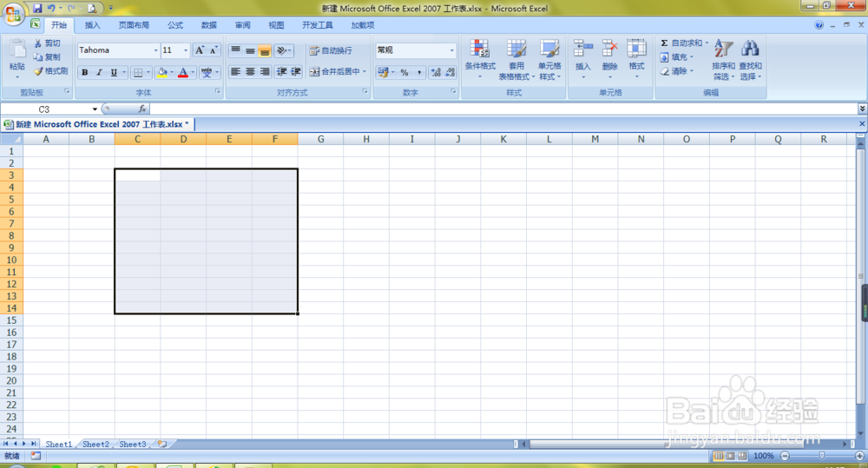Switch to the 数据 ribbon tab
Image resolution: width=868 pixels, height=468 pixels.
[209, 25]
